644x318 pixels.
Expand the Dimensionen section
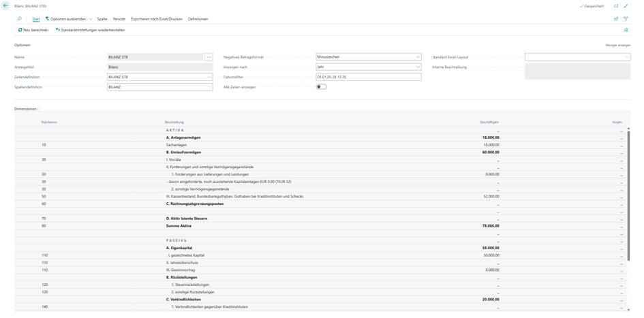27,109
